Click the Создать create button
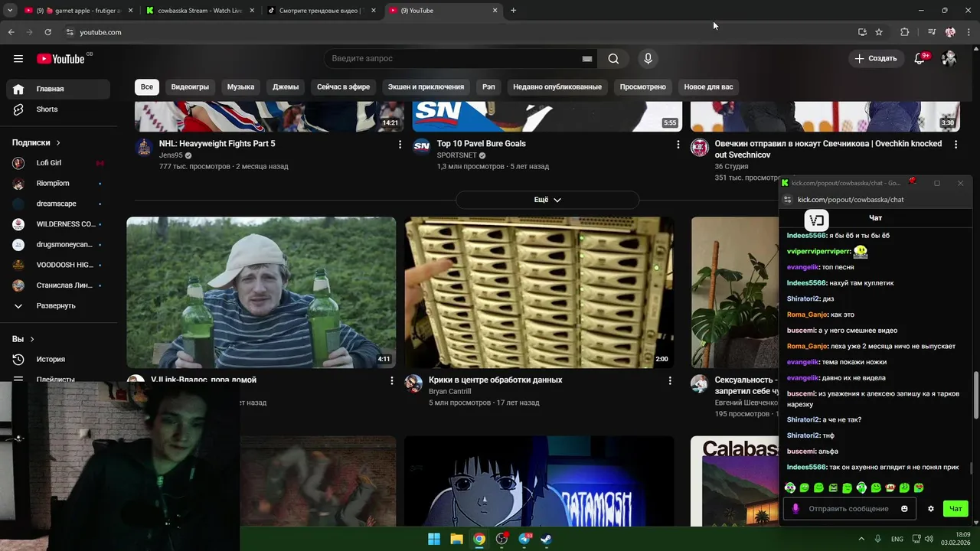This screenshot has height=551, width=980. (x=875, y=58)
